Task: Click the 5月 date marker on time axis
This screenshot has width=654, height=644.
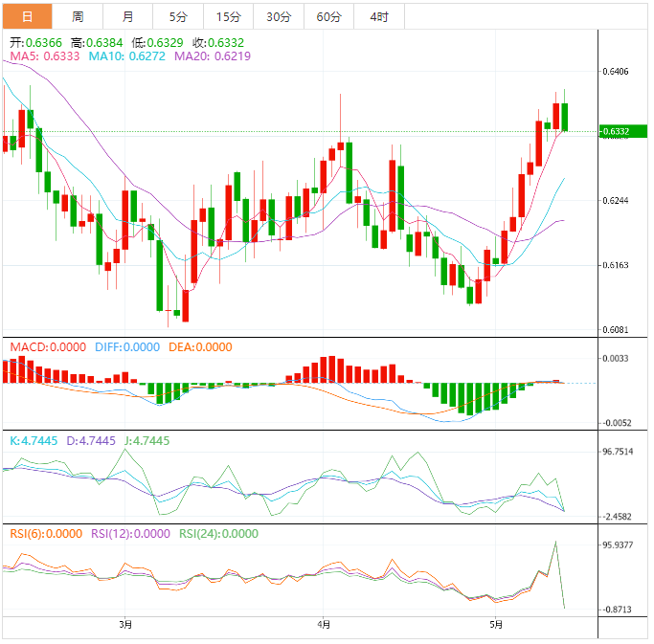Action: pyautogui.click(x=495, y=625)
